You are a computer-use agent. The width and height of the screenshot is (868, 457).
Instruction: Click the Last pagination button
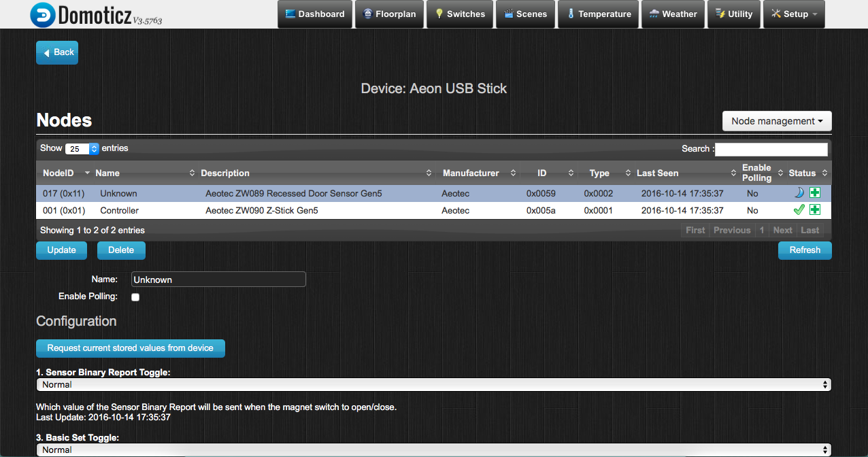click(x=810, y=230)
